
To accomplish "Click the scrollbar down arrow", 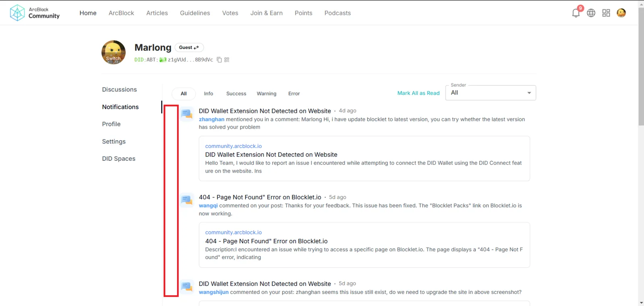I will click(x=641, y=302).
